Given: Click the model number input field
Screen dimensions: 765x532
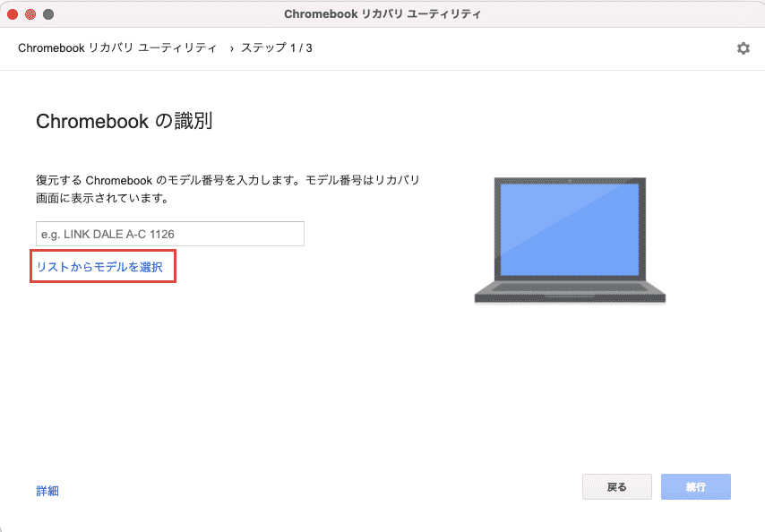Looking at the screenshot, I should coord(170,234).
